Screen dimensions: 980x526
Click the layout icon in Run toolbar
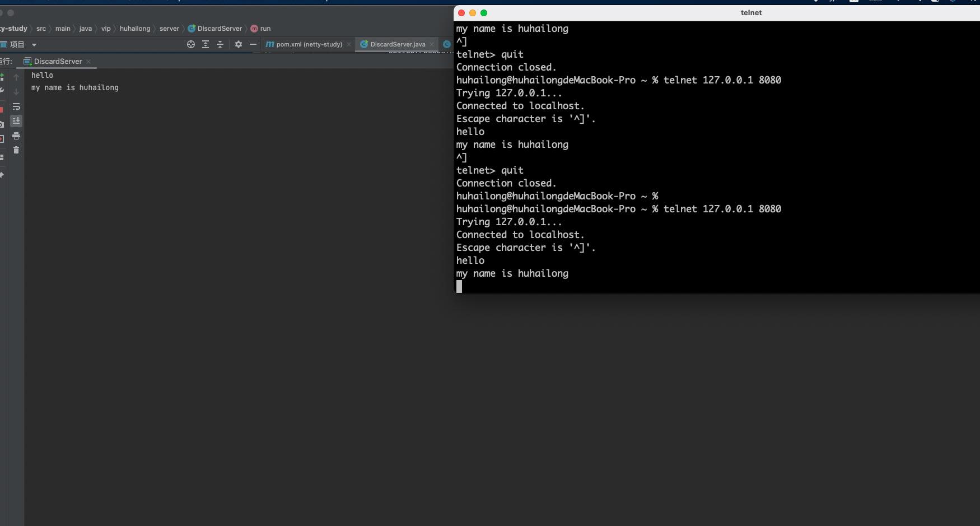(2, 157)
